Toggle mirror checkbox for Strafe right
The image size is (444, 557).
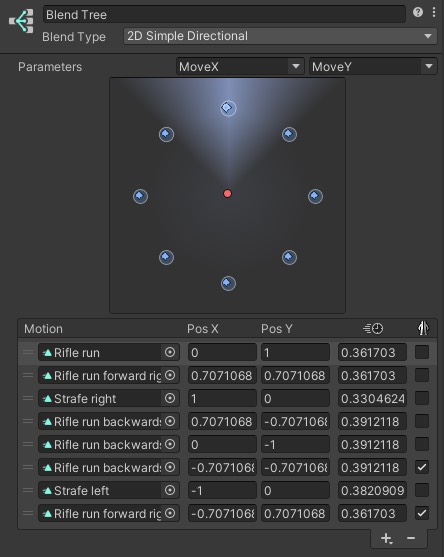point(422,398)
